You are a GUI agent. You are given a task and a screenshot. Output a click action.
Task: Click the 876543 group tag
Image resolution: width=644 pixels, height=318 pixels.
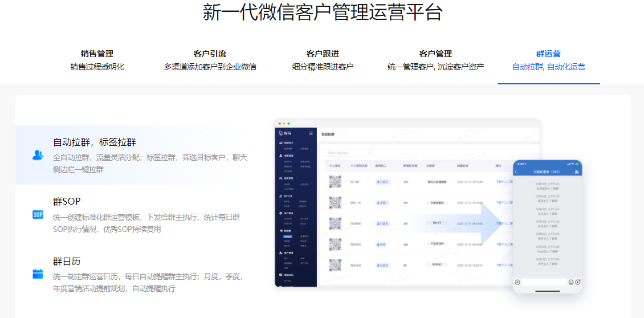pos(437,264)
